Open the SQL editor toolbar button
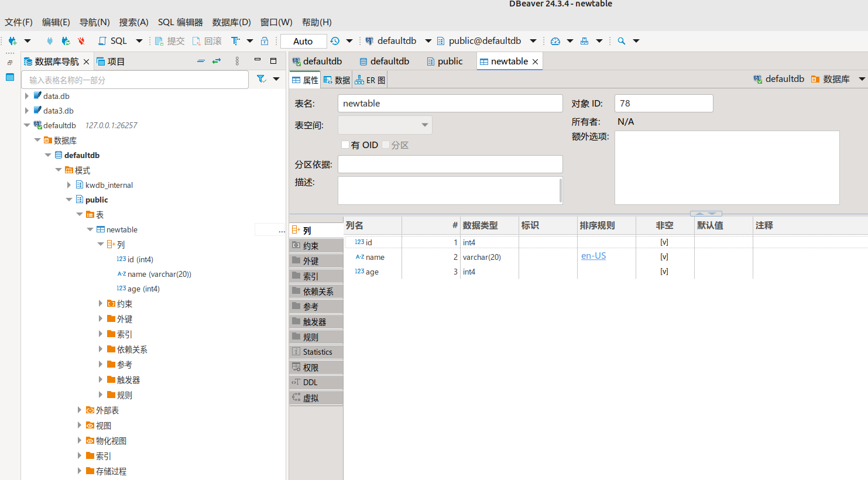 (112, 41)
